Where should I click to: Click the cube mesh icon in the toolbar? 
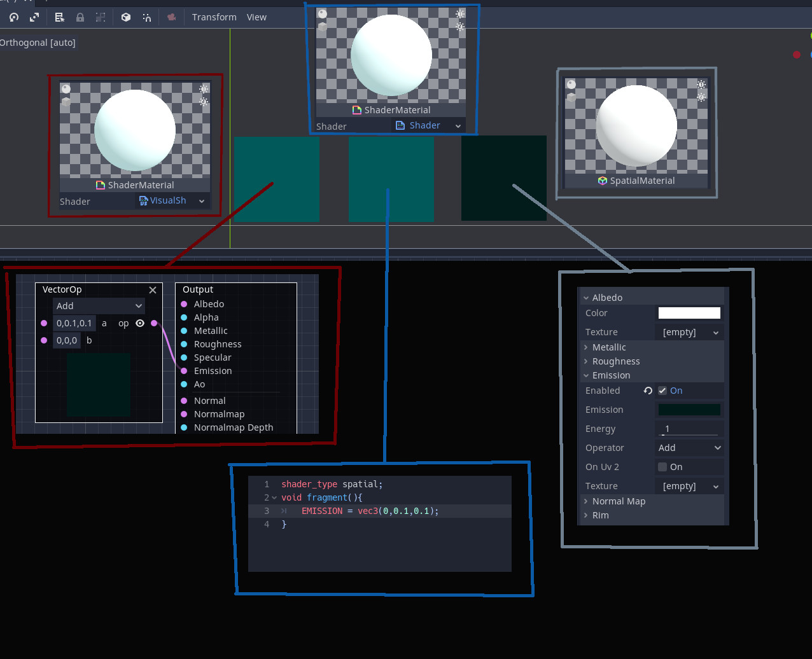pyautogui.click(x=125, y=17)
